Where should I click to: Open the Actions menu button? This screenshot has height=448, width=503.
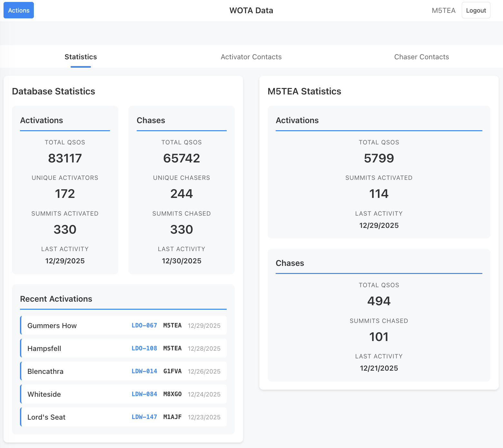point(19,10)
